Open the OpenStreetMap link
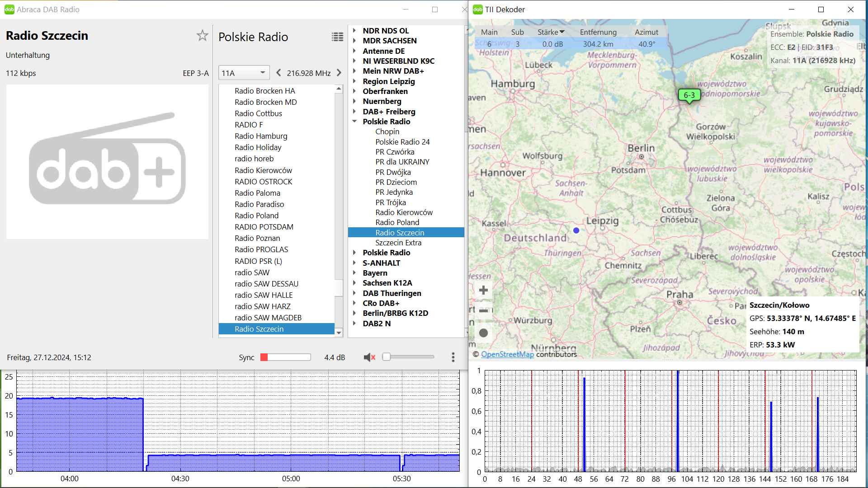868x488 pixels. coord(507,354)
